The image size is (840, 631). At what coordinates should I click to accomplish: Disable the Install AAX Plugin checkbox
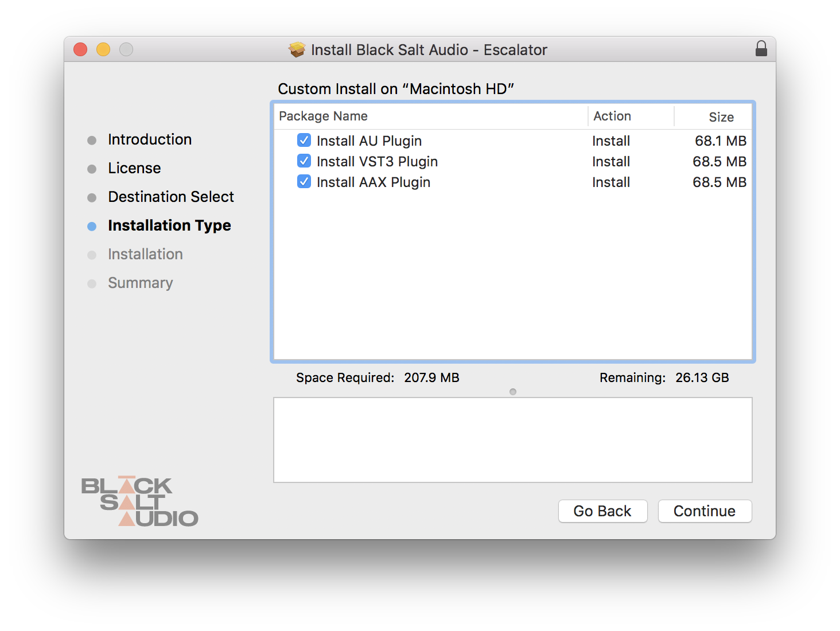[304, 182]
